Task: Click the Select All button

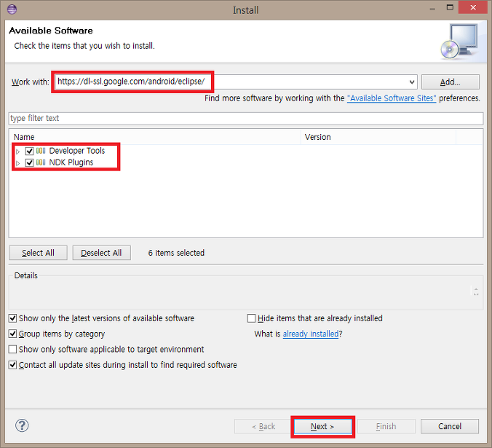Action: pos(38,253)
